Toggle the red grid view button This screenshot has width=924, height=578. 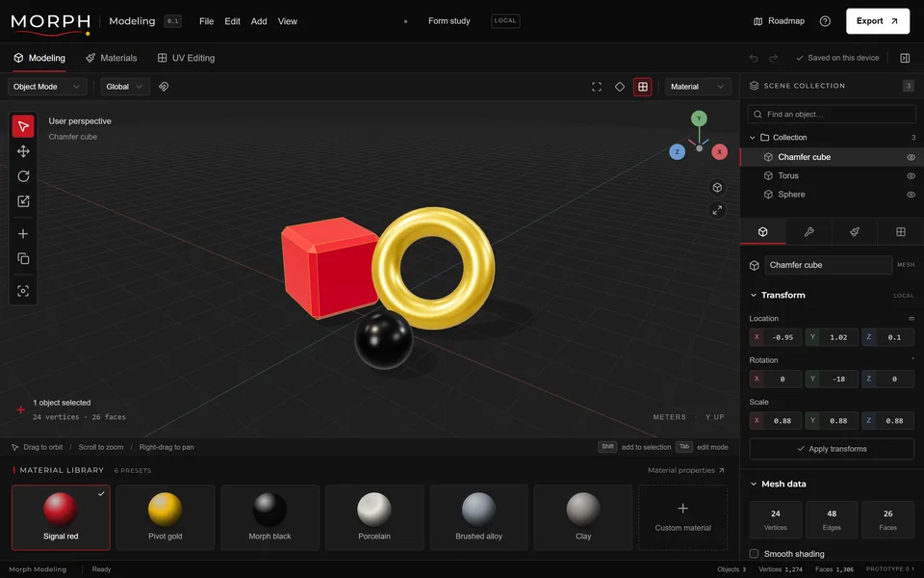[x=642, y=87]
